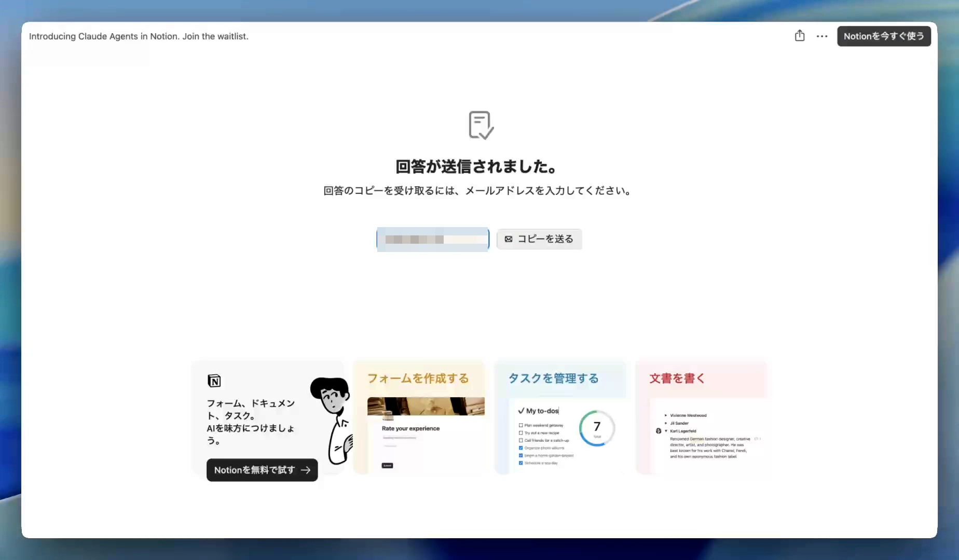Image resolution: width=959 pixels, height=560 pixels.
Task: Toggle the 'Call friends for a catch-up' checkbox
Action: click(x=520, y=440)
